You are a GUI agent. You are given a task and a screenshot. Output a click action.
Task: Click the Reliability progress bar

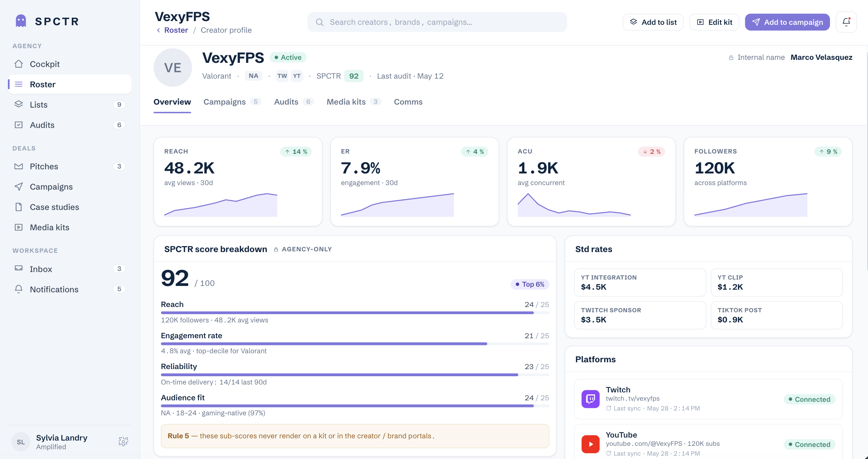pyautogui.click(x=355, y=375)
